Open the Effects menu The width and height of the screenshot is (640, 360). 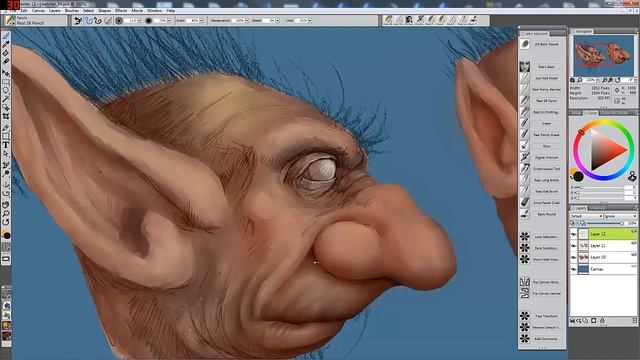121,11
